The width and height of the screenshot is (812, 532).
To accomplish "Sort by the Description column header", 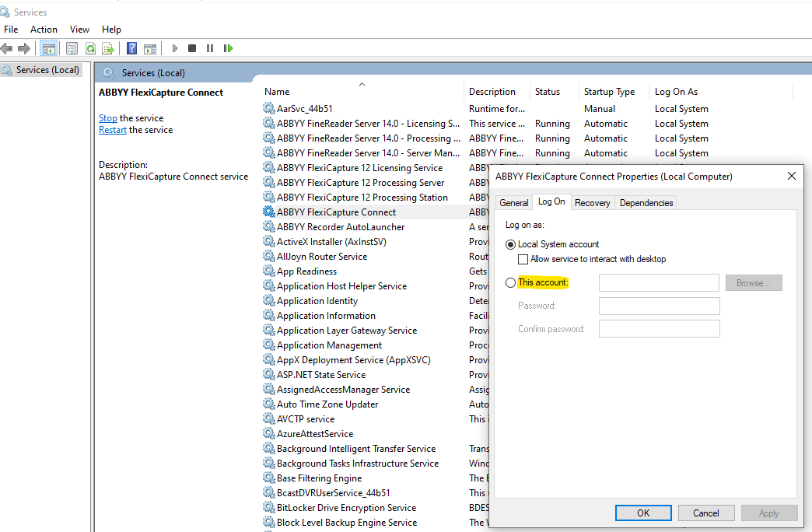I will [497, 92].
